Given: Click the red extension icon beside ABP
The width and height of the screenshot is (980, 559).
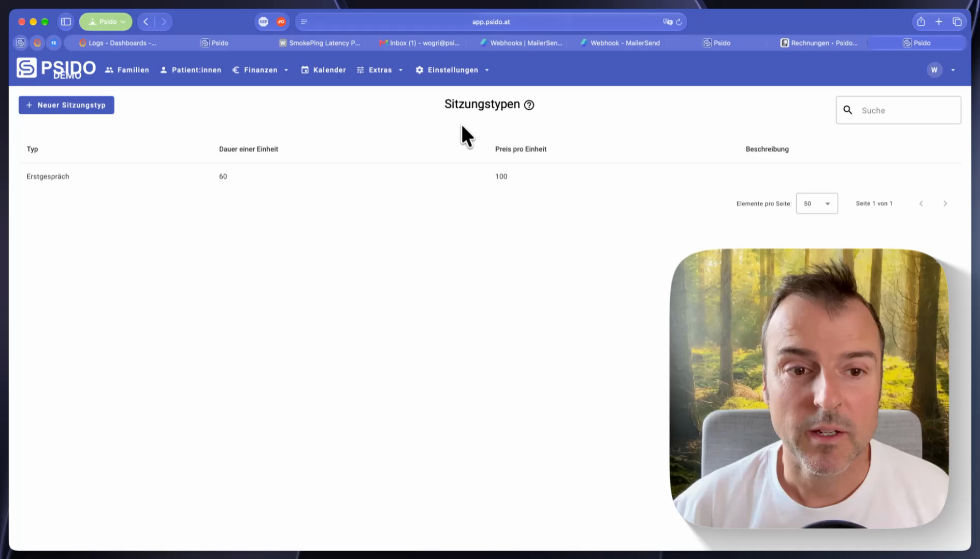Looking at the screenshot, I should point(281,22).
